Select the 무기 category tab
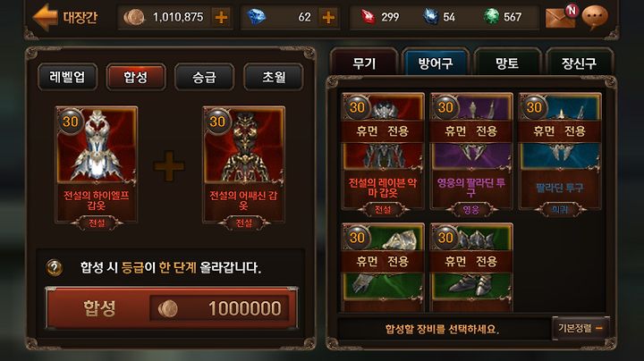 click(x=364, y=63)
